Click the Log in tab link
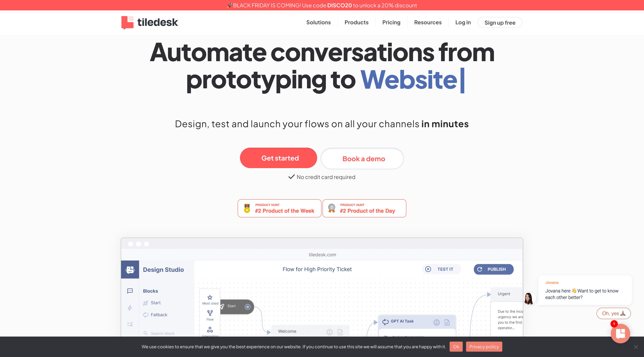Viewport: 644px width, 357px height. 463,22
